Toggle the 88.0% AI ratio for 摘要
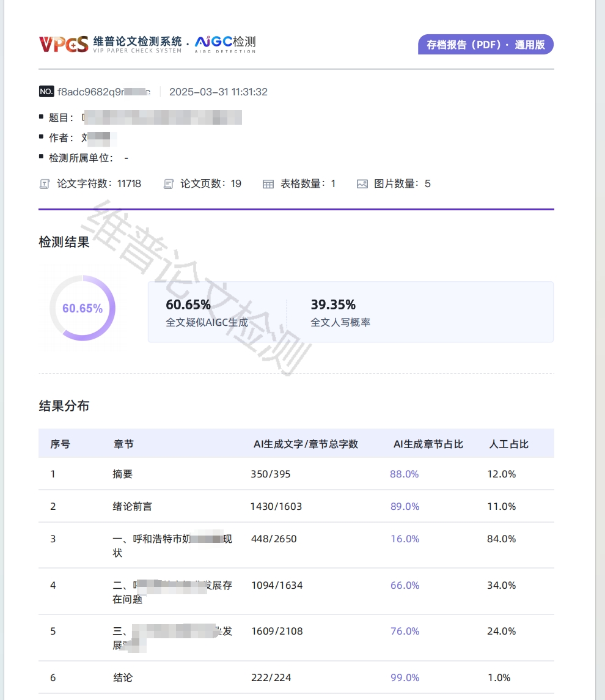Viewport: 605px width, 700px height. [405, 474]
